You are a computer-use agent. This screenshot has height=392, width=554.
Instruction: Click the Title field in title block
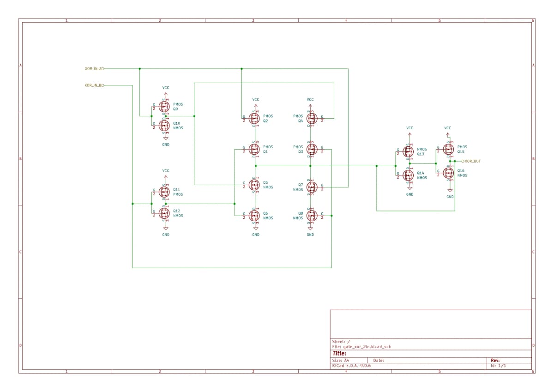[339, 353]
